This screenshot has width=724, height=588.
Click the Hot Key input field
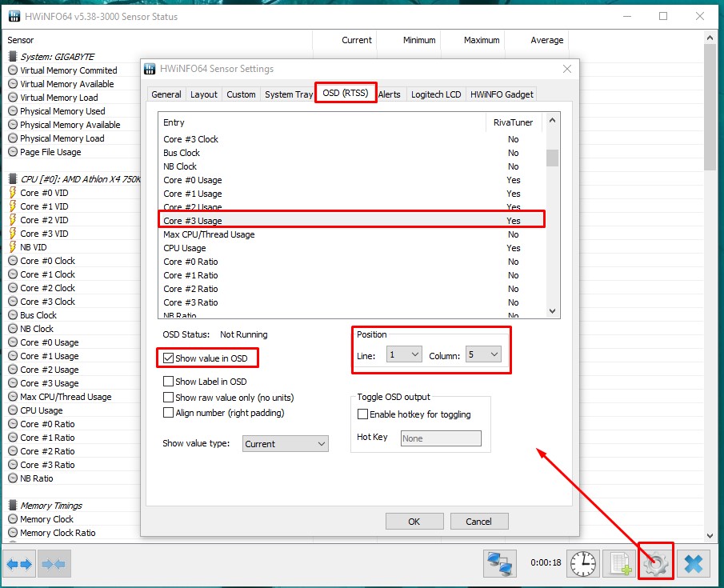coord(441,438)
